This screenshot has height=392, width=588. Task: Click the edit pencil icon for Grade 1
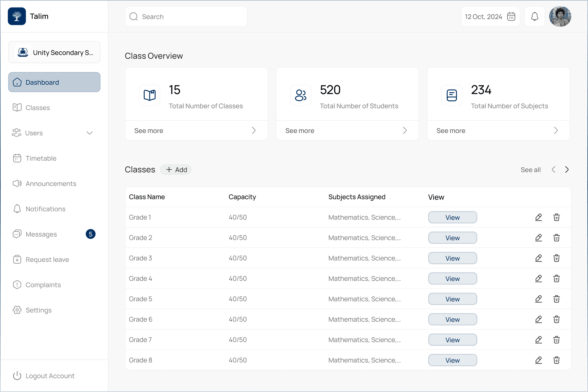(538, 217)
